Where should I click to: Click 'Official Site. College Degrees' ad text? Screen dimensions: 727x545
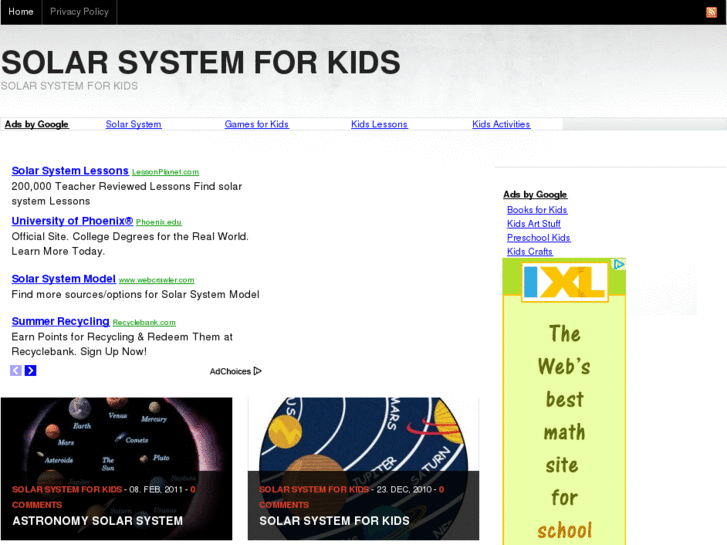click(130, 244)
